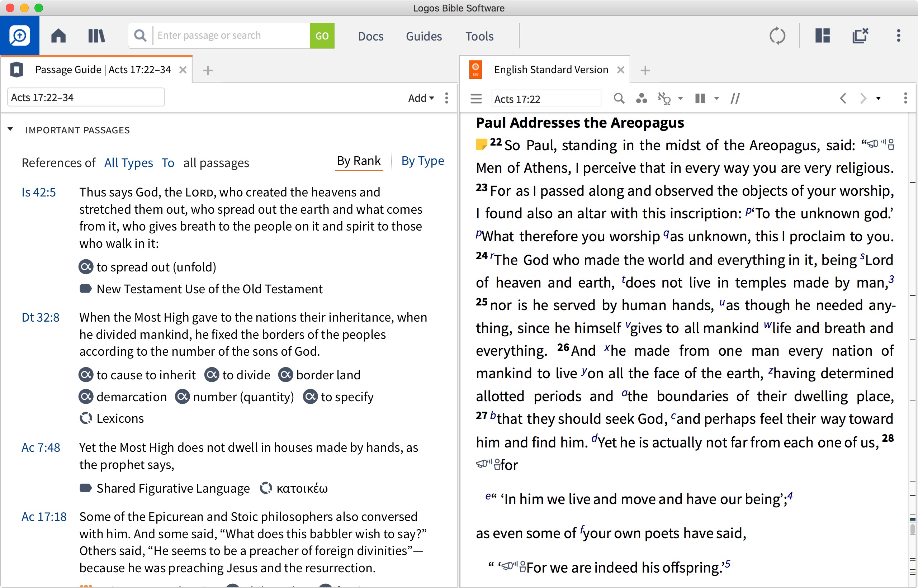The image size is (918, 588).
Task: Click the 'border land' sense link
Action: pyautogui.click(x=328, y=375)
